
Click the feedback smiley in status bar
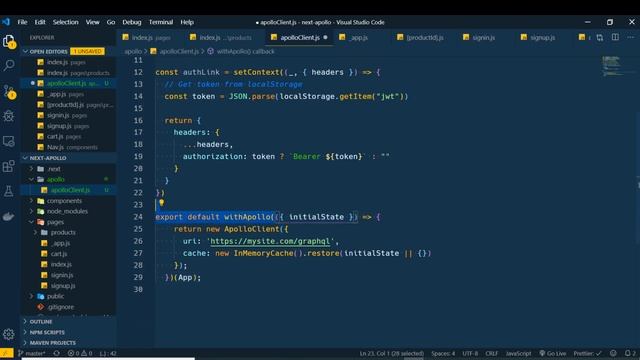(x=613, y=353)
